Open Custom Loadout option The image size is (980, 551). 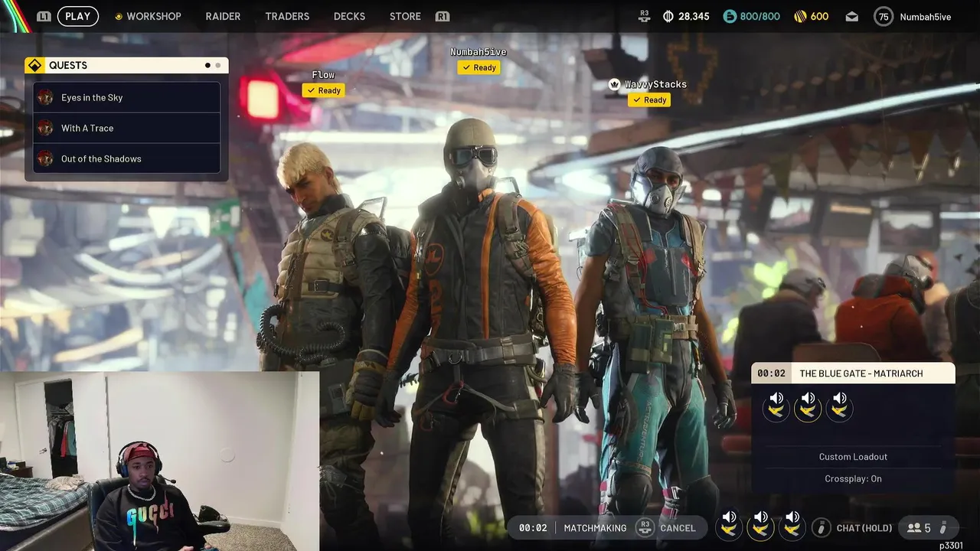(x=853, y=457)
